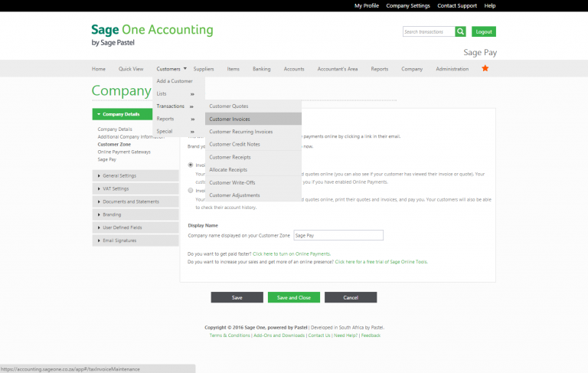Open Add-Ons and Downloads footer link
The image size is (588, 373).
click(279, 335)
